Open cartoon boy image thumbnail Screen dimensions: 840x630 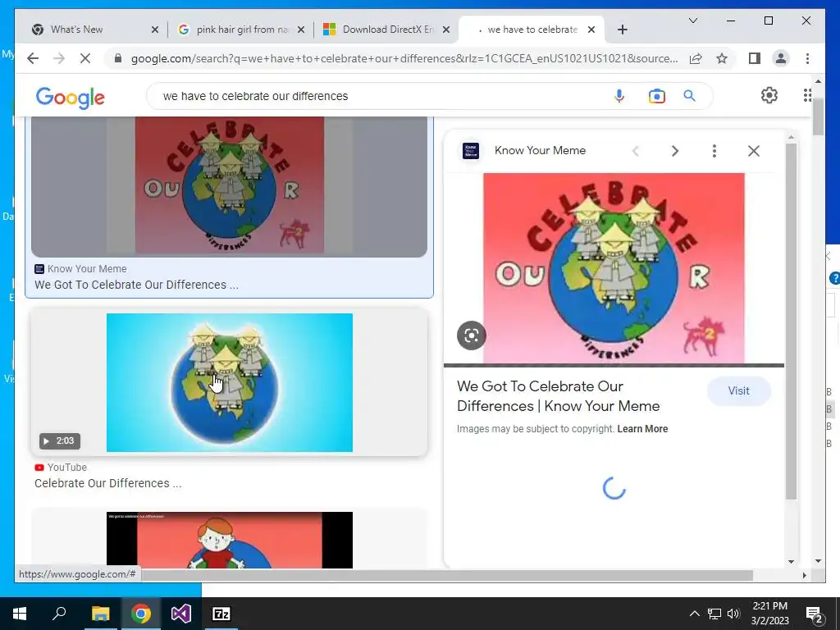230,540
